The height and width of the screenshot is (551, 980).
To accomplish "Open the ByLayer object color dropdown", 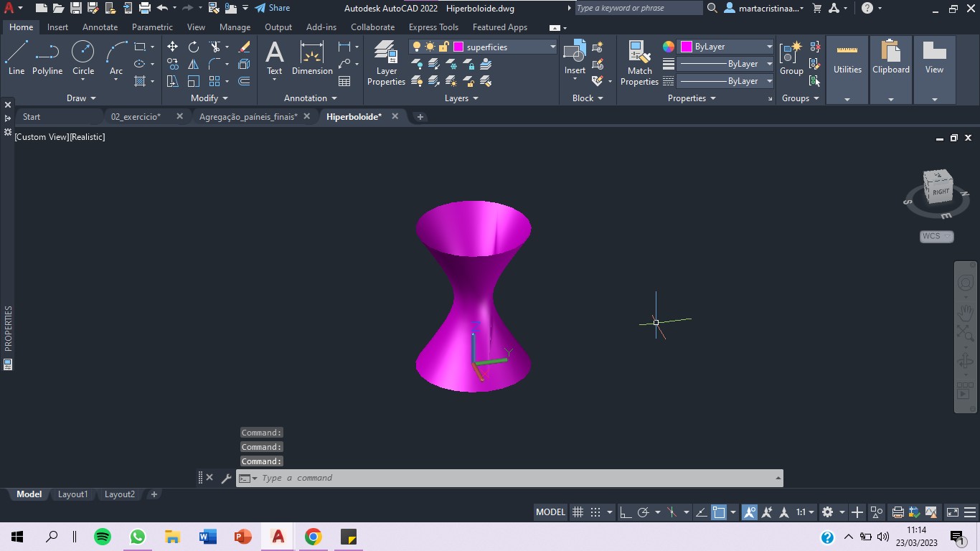I will pyautogui.click(x=769, y=47).
